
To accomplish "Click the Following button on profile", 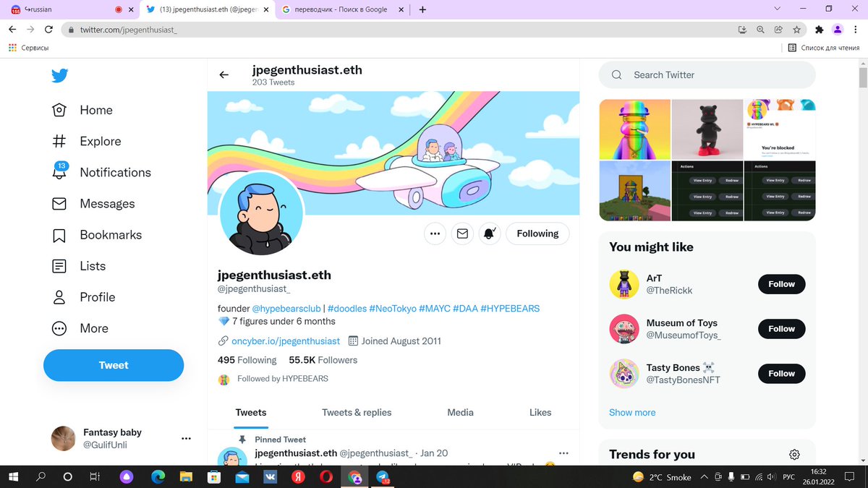I will pyautogui.click(x=537, y=234).
